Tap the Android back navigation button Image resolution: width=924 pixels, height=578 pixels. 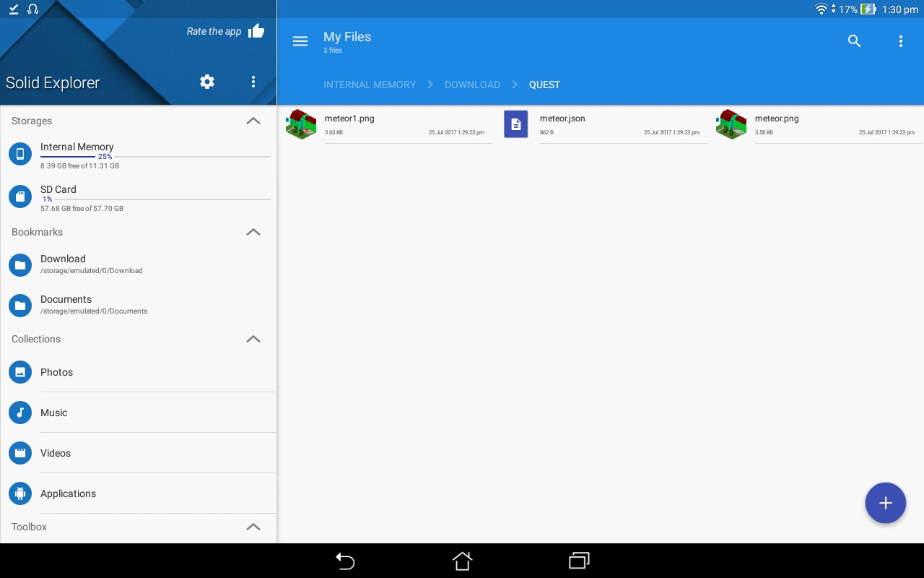(345, 561)
